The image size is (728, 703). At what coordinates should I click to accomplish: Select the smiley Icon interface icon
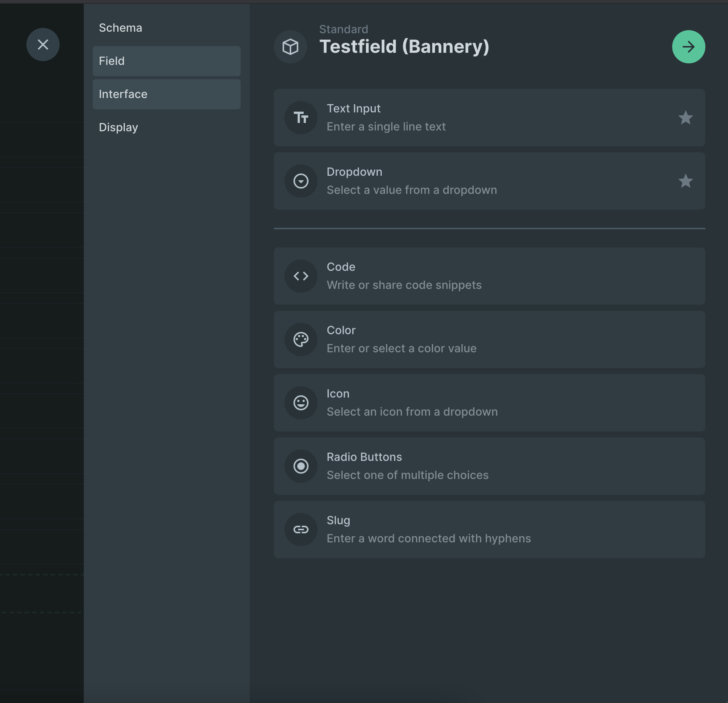click(x=301, y=402)
